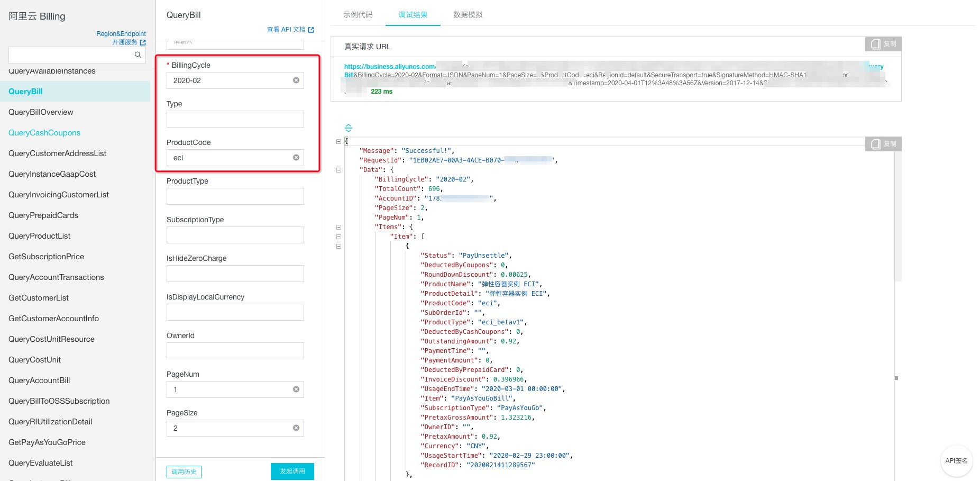Screen dimensions: 980x481
Task: Clear the BillingCycle field value
Action: (296, 80)
